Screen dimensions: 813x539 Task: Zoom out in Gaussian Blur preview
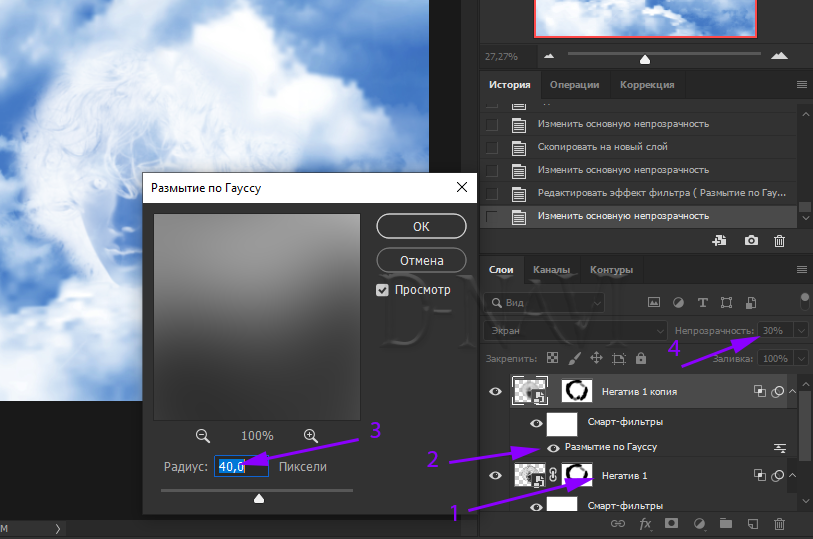coord(203,436)
